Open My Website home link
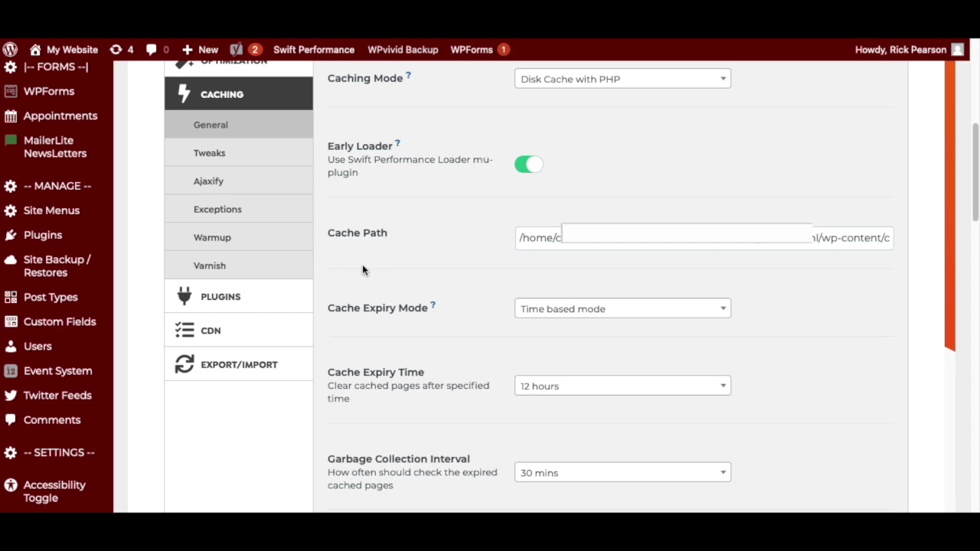Viewport: 980px width, 551px height. (x=64, y=50)
